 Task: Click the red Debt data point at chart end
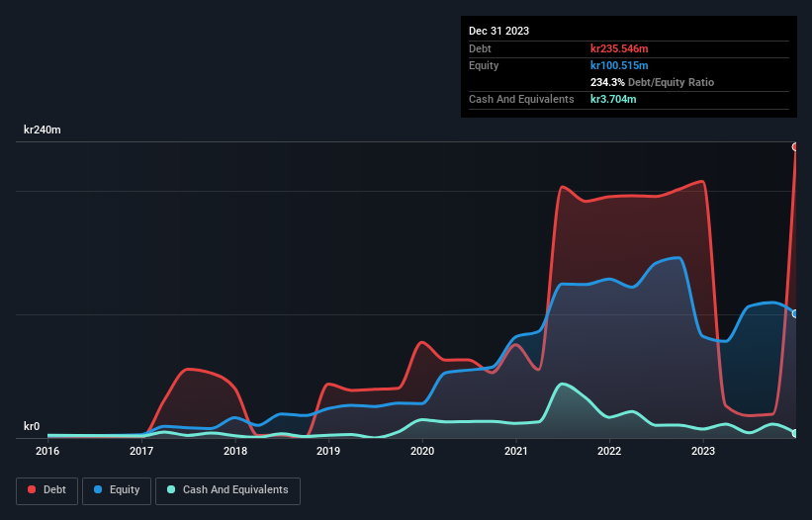[795, 147]
